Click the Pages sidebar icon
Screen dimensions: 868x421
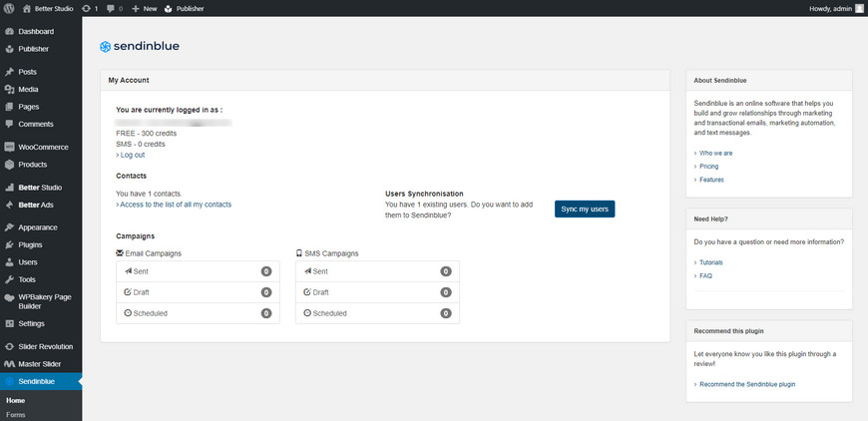[9, 107]
